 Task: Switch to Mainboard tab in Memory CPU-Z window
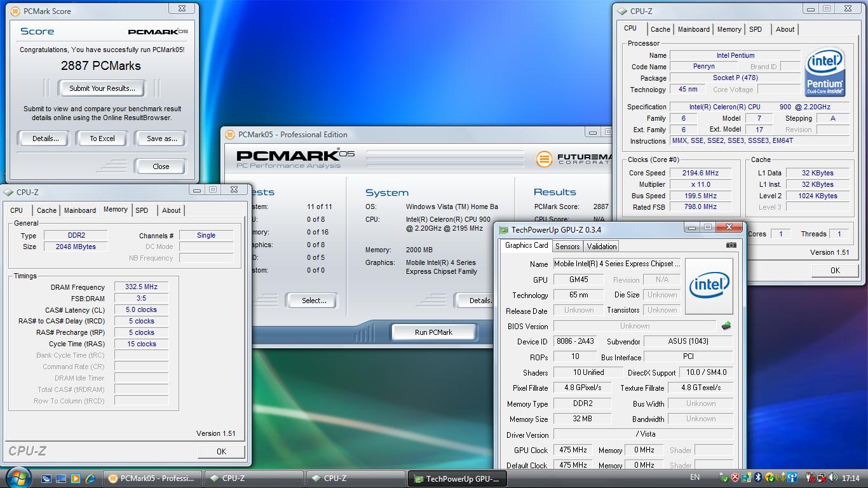pos(80,210)
